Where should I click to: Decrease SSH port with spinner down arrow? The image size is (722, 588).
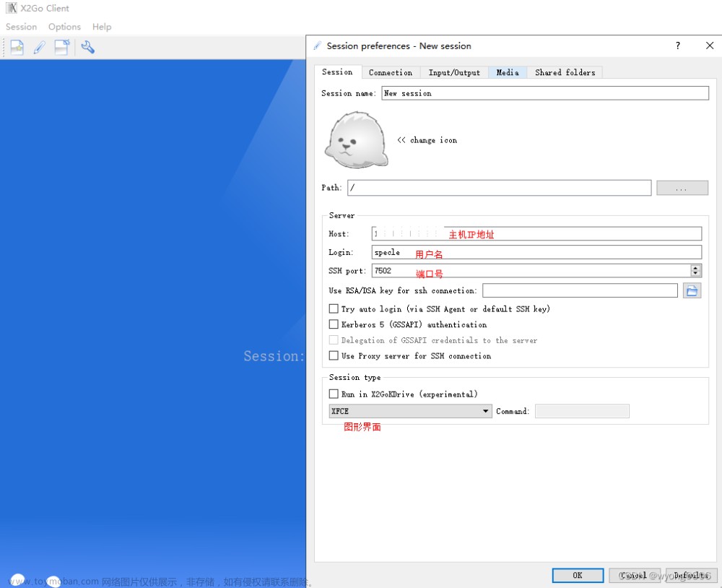(696, 274)
